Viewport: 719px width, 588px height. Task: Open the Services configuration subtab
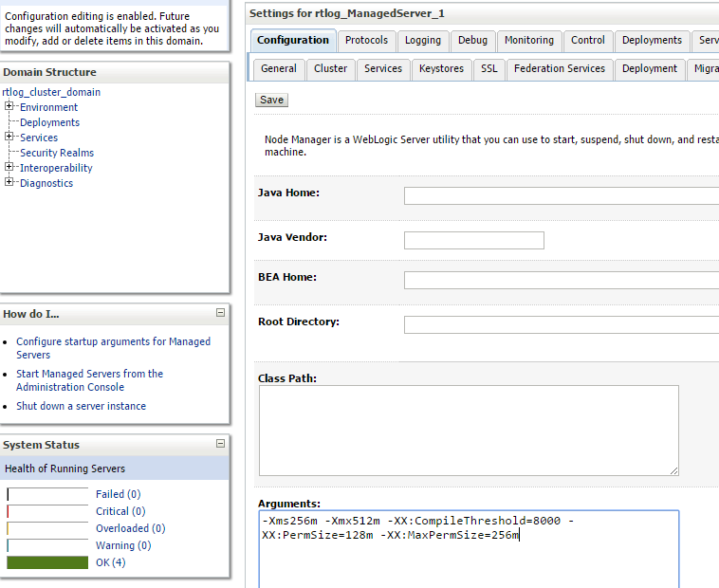383,68
